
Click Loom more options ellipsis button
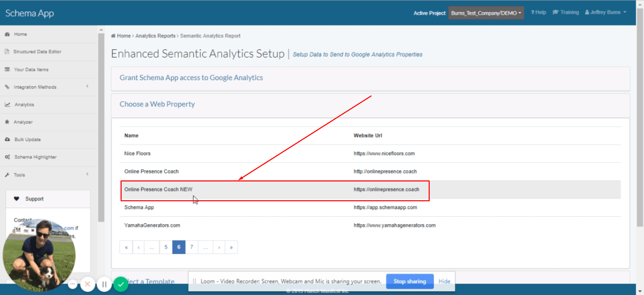point(73,284)
